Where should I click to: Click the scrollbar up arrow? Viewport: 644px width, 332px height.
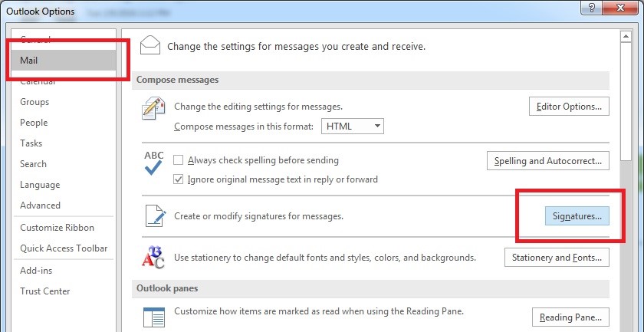click(626, 37)
